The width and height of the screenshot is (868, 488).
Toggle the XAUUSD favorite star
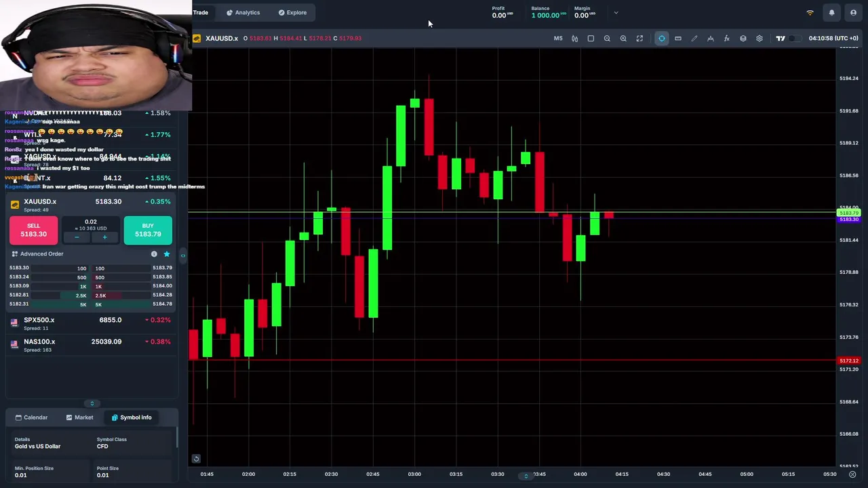(x=167, y=254)
